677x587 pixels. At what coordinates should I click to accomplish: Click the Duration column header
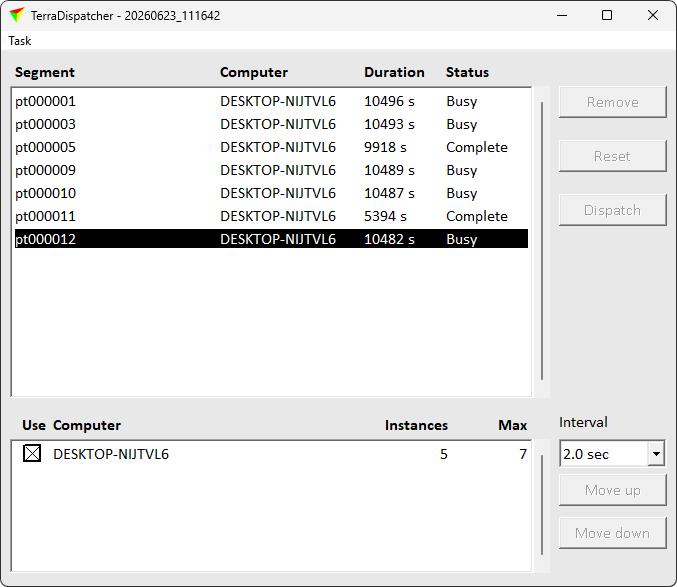(x=394, y=72)
